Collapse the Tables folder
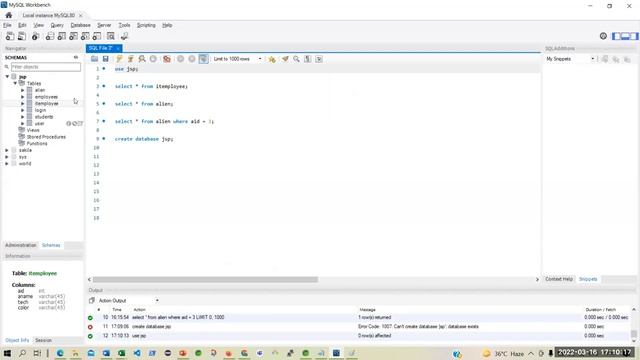This screenshot has height=360, width=640. coord(15,83)
